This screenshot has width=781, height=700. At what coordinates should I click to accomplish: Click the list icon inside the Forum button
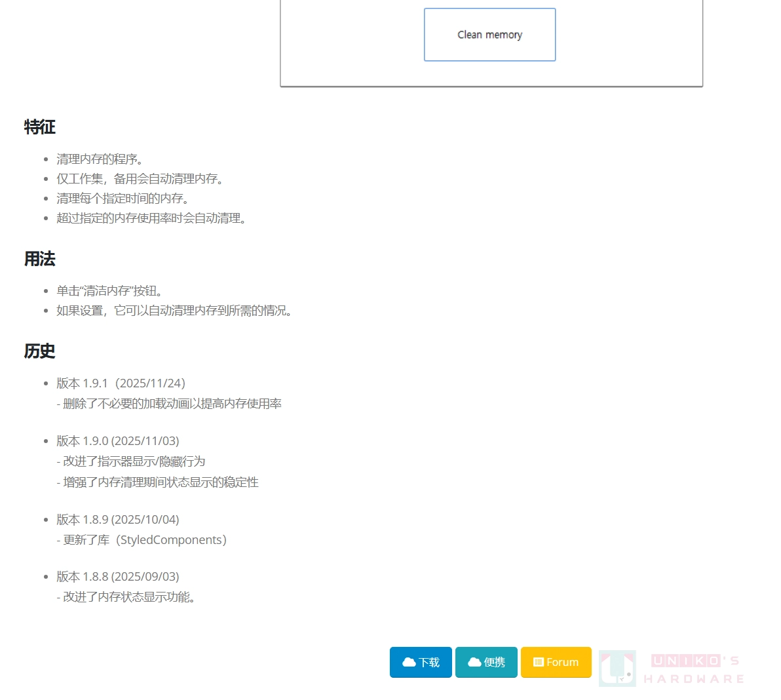coord(539,662)
